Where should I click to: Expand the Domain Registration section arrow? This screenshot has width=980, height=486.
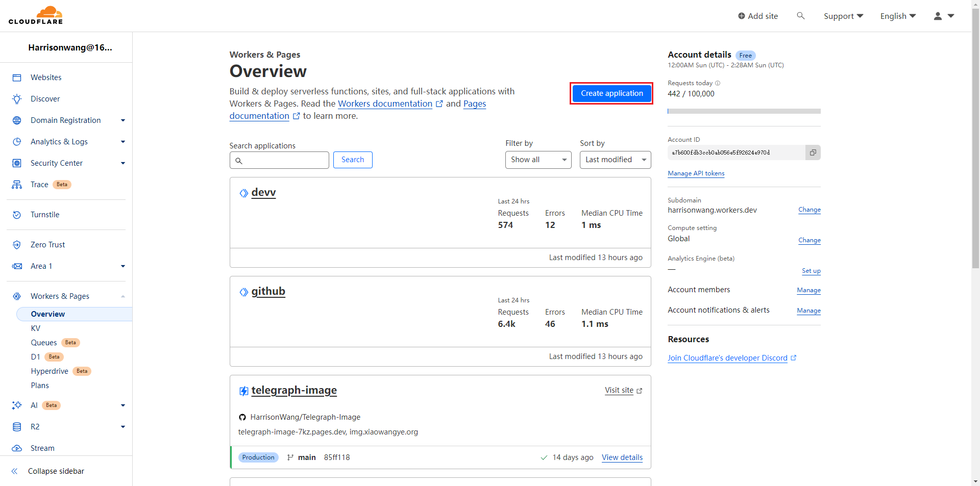pyautogui.click(x=122, y=120)
